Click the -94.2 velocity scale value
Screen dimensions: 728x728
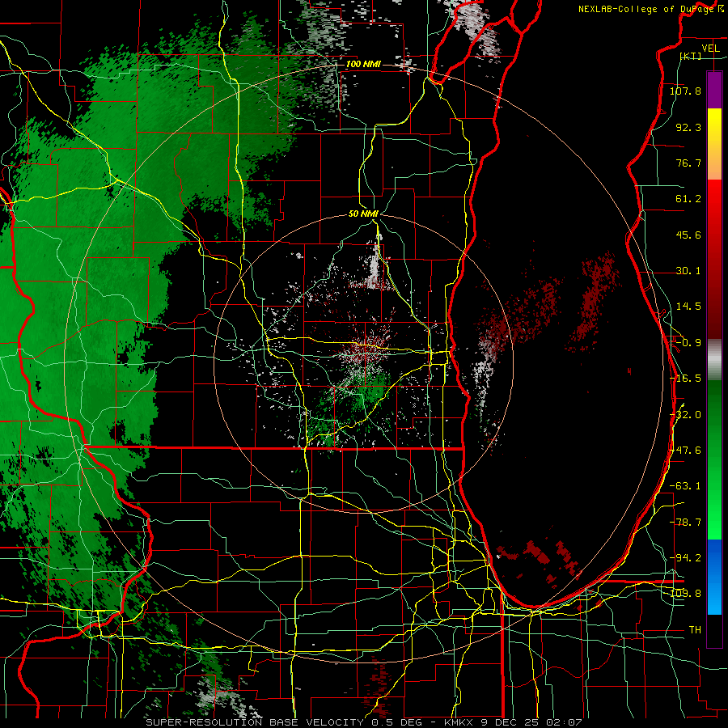point(685,558)
